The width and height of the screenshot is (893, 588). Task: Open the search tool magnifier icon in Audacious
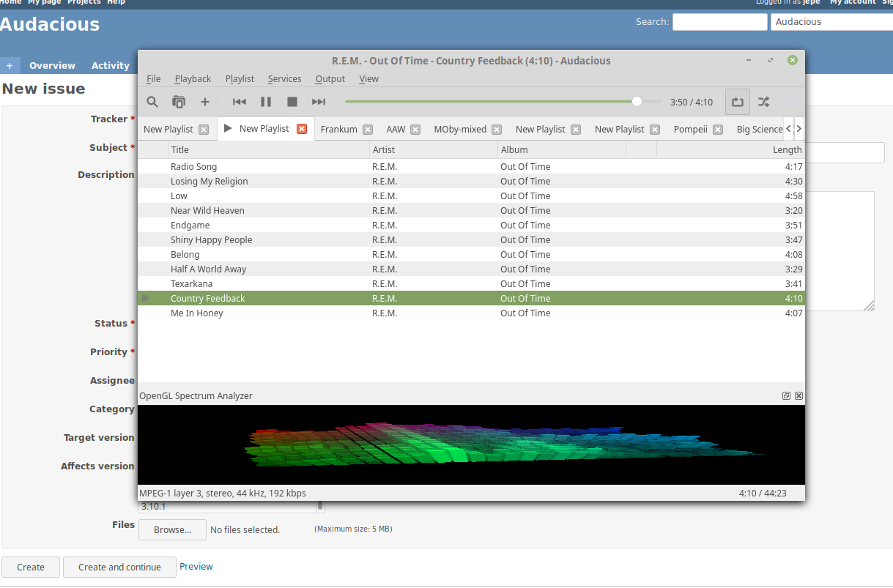tap(152, 102)
